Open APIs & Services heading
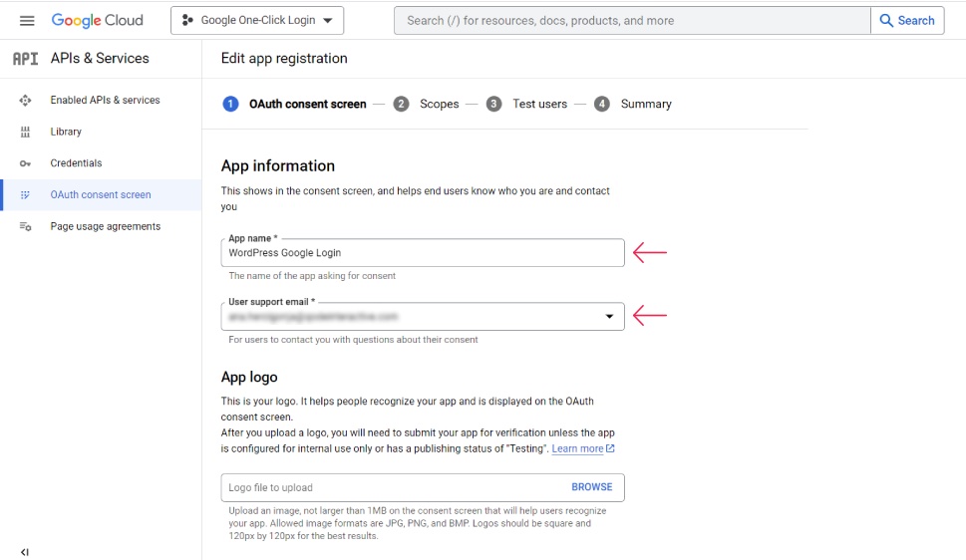 [100, 58]
